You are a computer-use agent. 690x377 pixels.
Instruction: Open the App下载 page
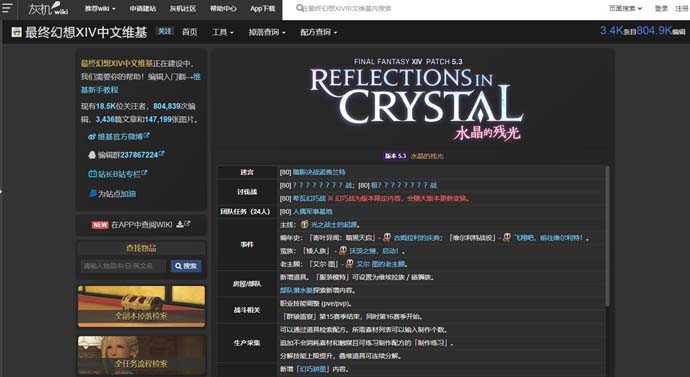(x=263, y=8)
